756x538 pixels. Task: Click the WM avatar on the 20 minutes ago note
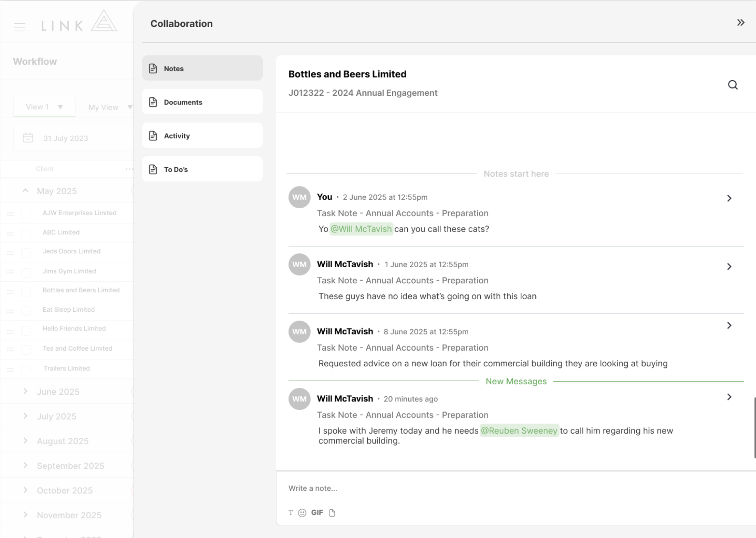click(x=299, y=399)
